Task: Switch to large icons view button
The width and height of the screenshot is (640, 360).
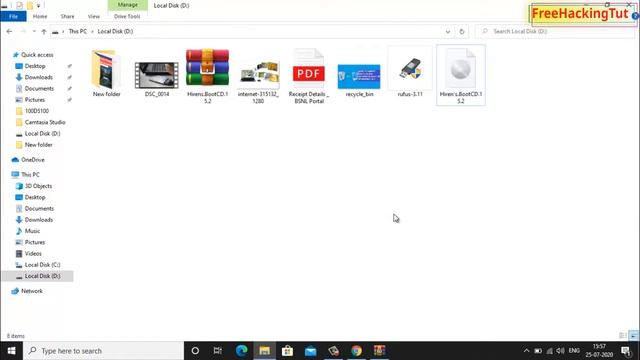Action: pos(633,336)
